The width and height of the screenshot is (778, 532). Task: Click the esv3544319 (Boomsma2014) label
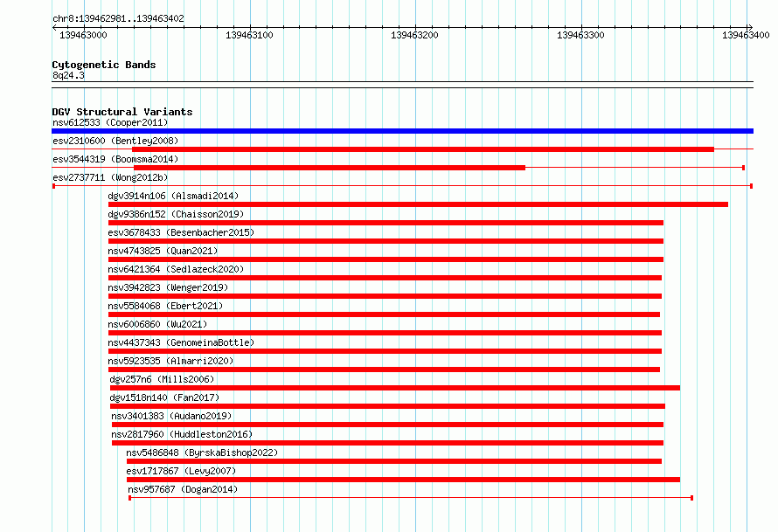(115, 159)
